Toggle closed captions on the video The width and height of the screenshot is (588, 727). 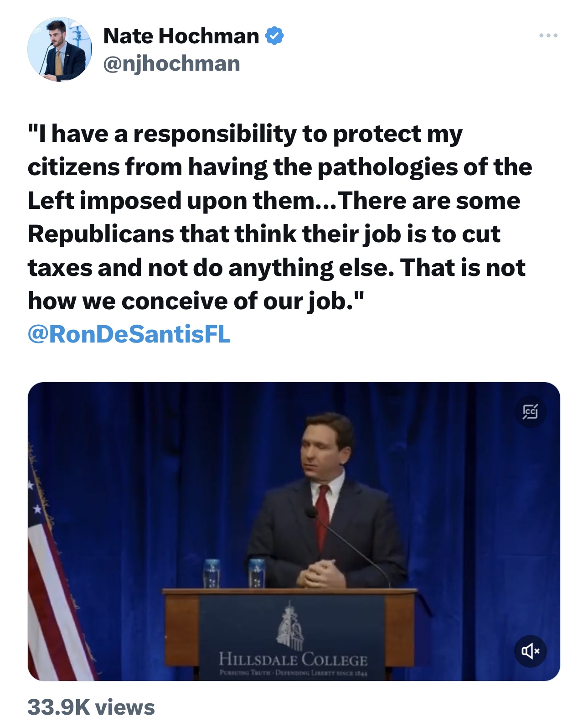530,412
